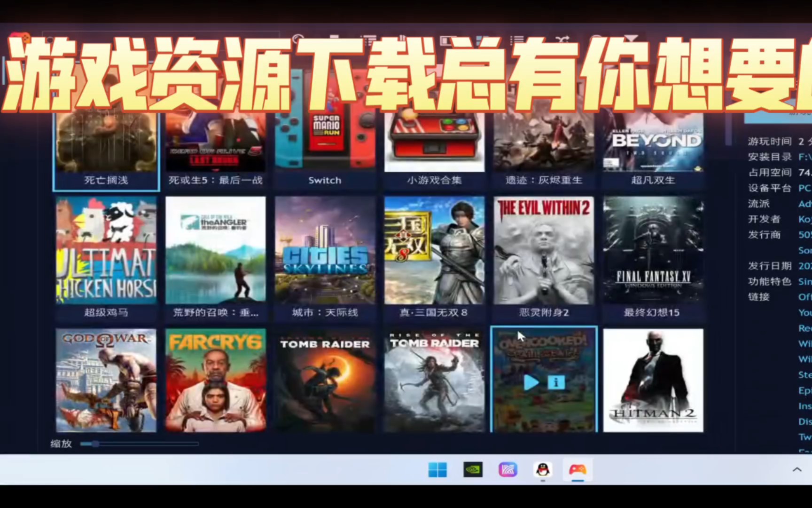Click the 占用空间 label in details panel

pyautogui.click(x=770, y=172)
